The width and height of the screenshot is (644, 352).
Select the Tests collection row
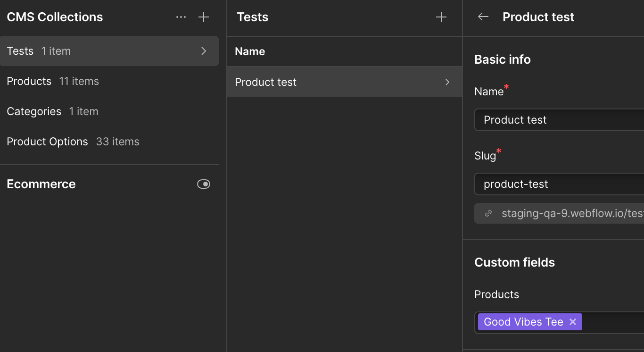(x=94, y=51)
